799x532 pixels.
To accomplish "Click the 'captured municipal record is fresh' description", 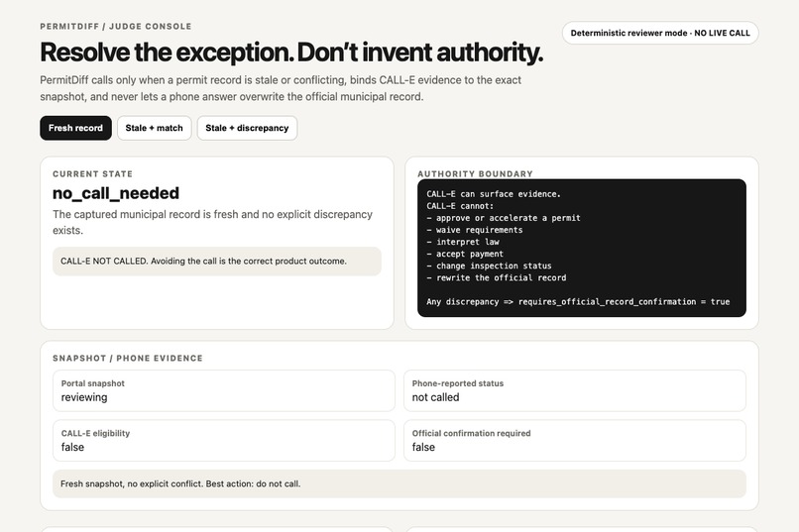I will pos(212,222).
